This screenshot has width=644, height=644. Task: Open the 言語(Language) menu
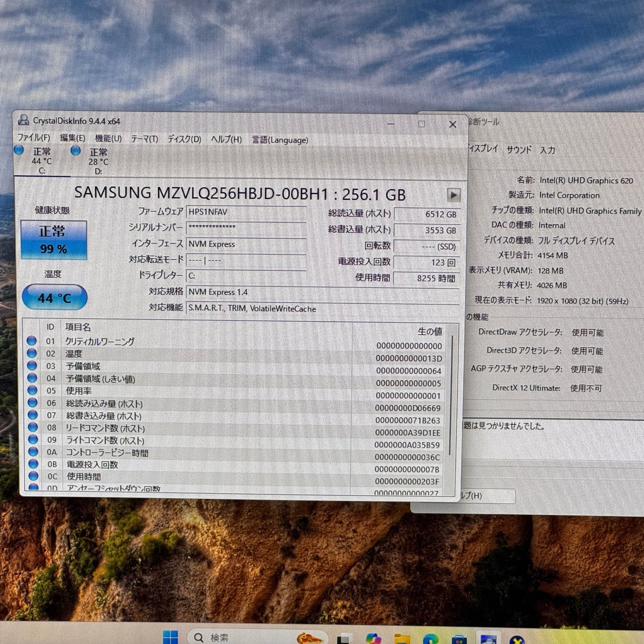pyautogui.click(x=280, y=140)
